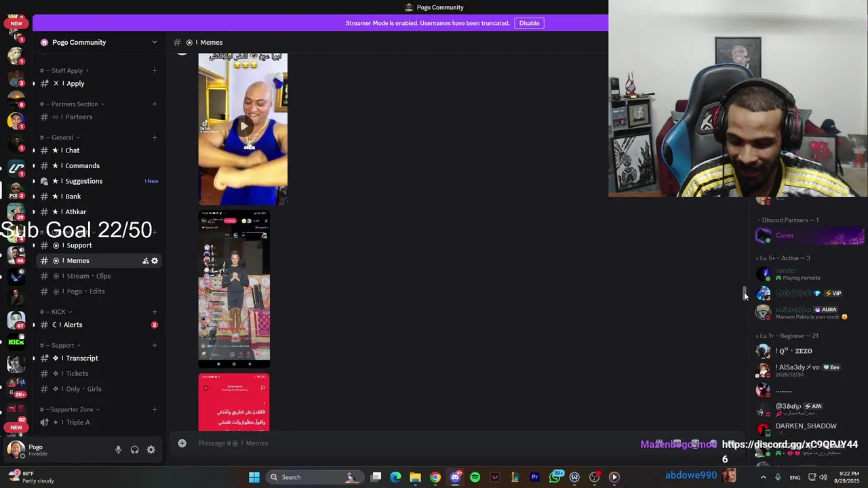Image resolution: width=868 pixels, height=488 pixels.
Task: Add channel to Support category
Action: pyautogui.click(x=155, y=345)
